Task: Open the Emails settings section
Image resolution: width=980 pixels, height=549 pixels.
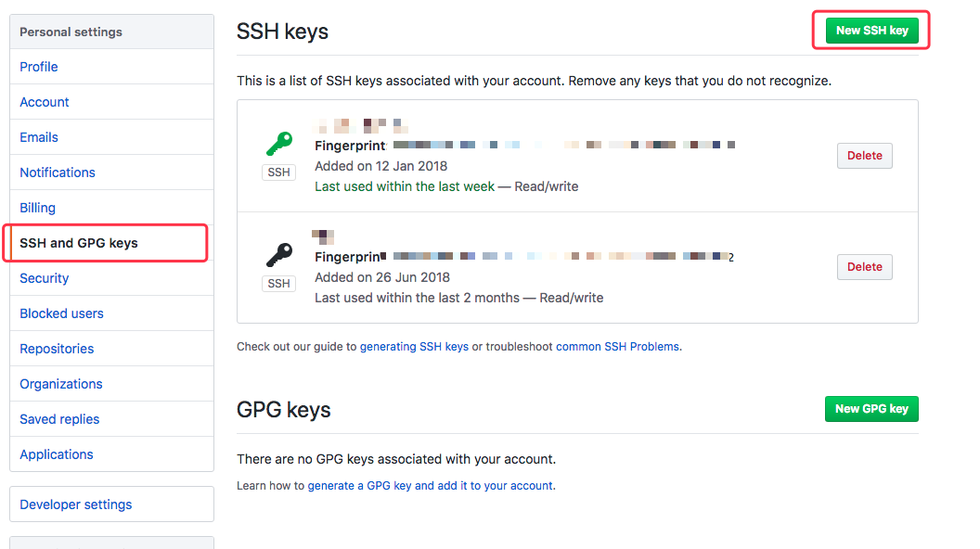Action: pyautogui.click(x=39, y=137)
